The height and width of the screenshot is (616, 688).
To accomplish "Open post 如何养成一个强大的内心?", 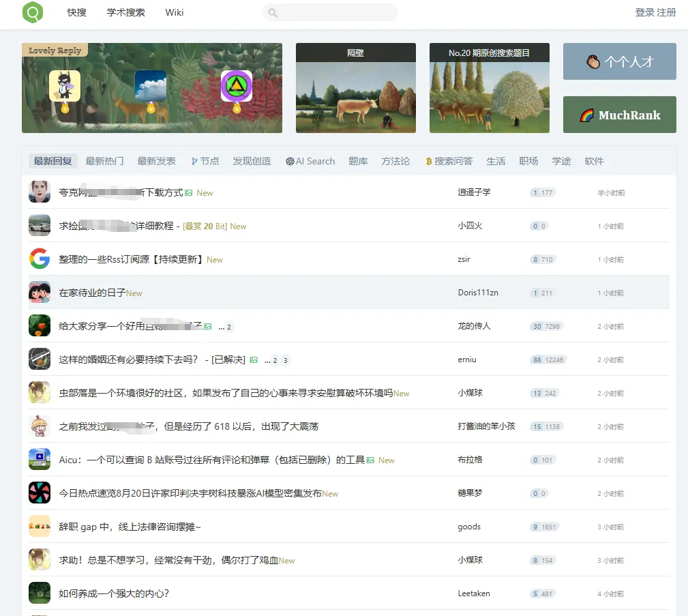I will [x=114, y=593].
